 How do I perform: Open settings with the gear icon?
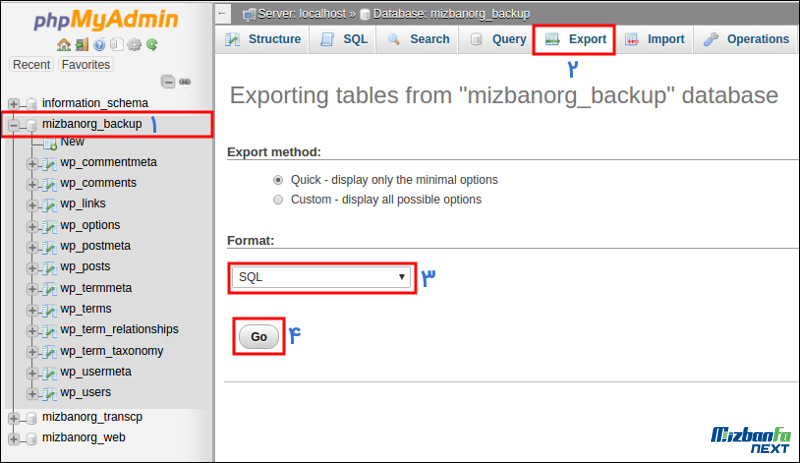[x=134, y=45]
